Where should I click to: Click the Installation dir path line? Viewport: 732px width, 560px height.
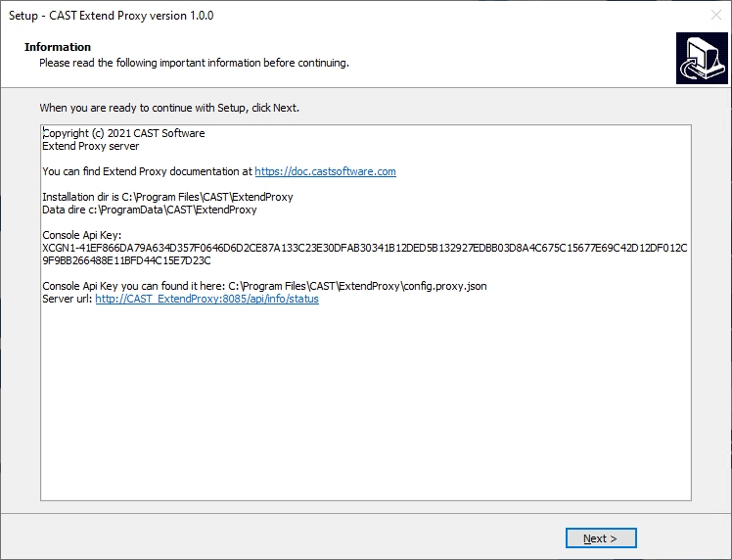point(167,197)
